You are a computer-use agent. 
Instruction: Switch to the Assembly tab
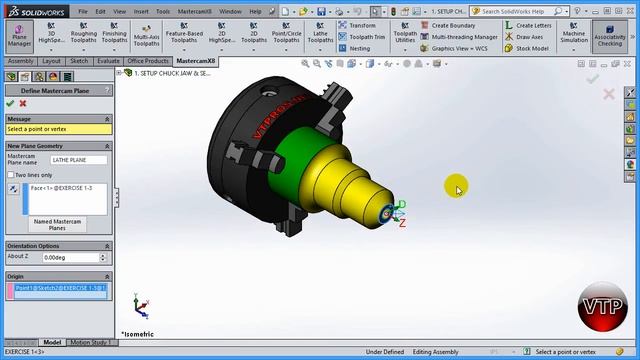[x=20, y=61]
